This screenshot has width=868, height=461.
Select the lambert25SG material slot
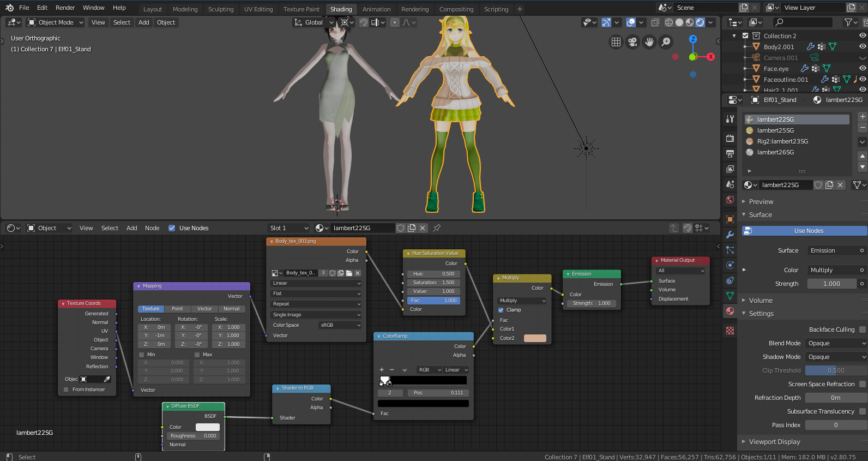pos(797,130)
